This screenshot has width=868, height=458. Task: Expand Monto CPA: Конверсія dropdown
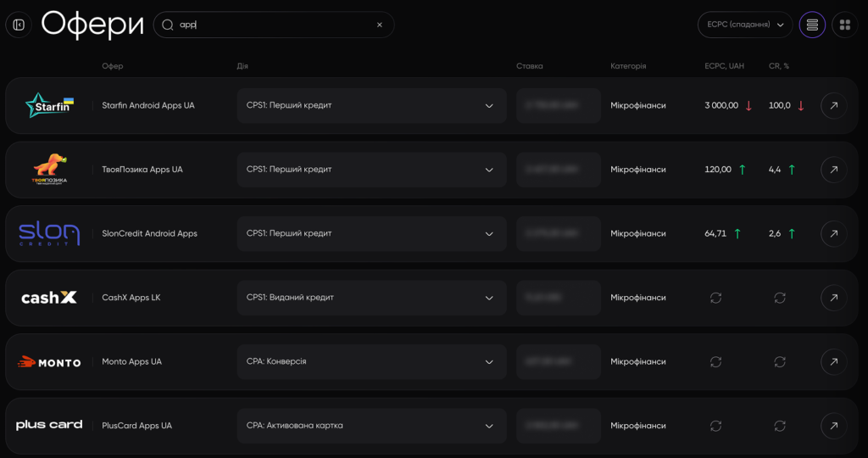(371, 361)
